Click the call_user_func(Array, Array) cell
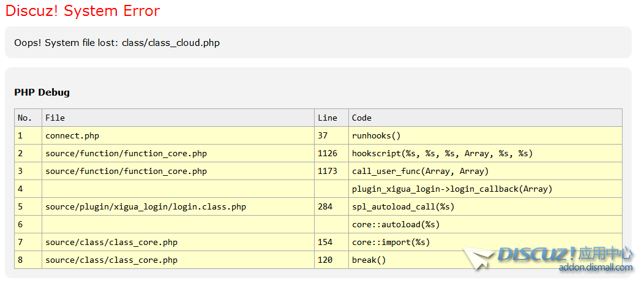Image resolution: width=644 pixels, height=283 pixels. click(420, 171)
